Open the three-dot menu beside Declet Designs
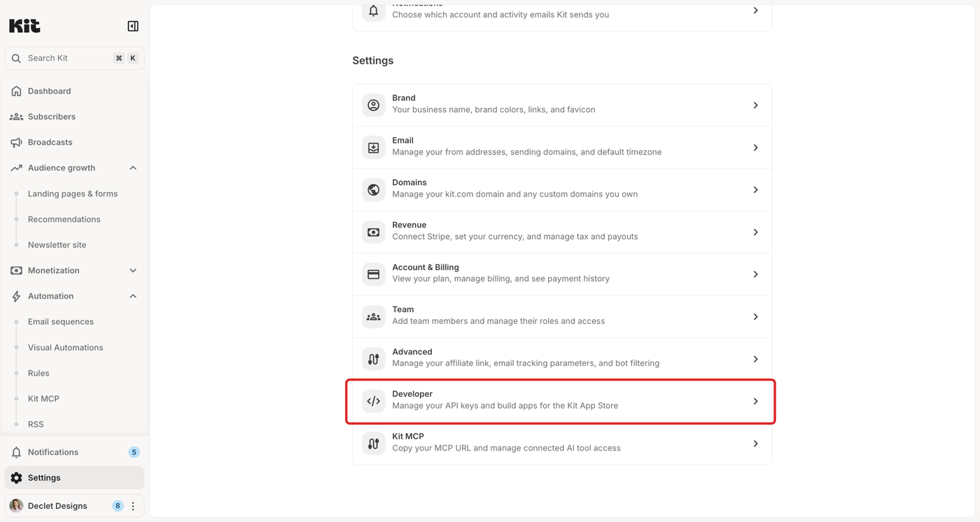Image resolution: width=980 pixels, height=522 pixels. (x=133, y=506)
